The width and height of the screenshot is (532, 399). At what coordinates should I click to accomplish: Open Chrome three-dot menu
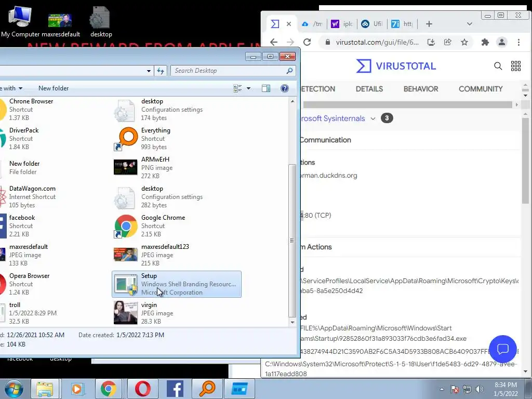pos(518,42)
